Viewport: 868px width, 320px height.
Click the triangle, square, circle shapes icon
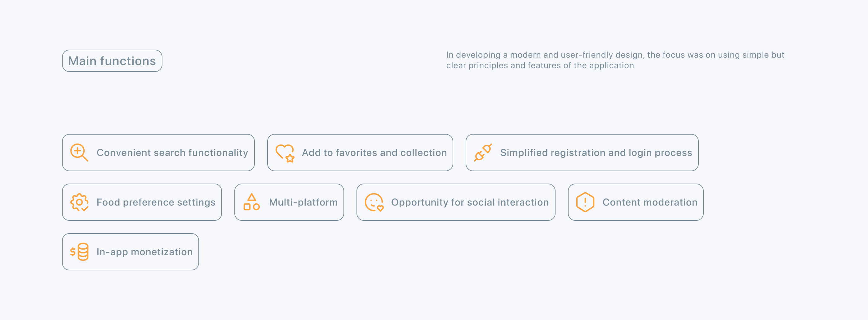(x=252, y=202)
